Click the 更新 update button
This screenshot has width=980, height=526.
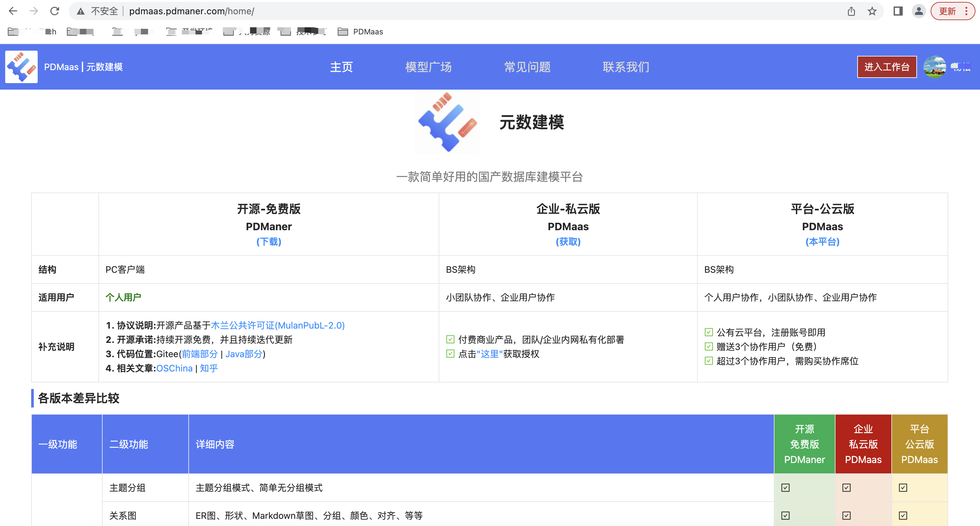click(947, 11)
